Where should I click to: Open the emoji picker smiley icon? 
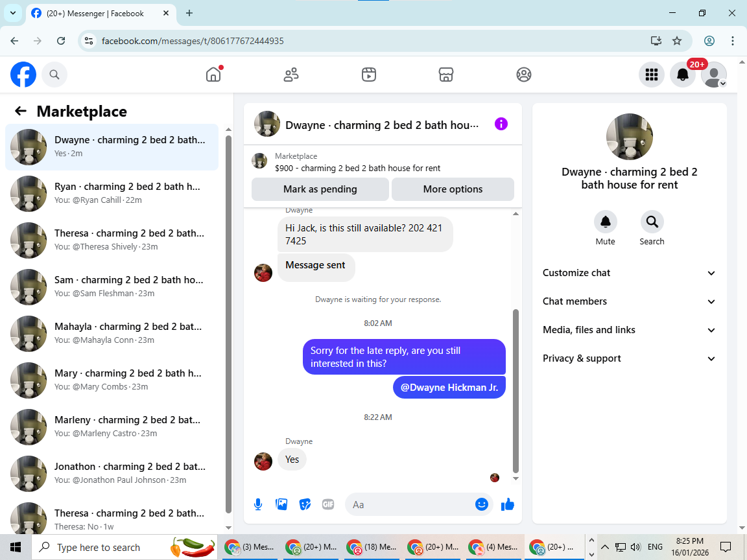point(482,504)
